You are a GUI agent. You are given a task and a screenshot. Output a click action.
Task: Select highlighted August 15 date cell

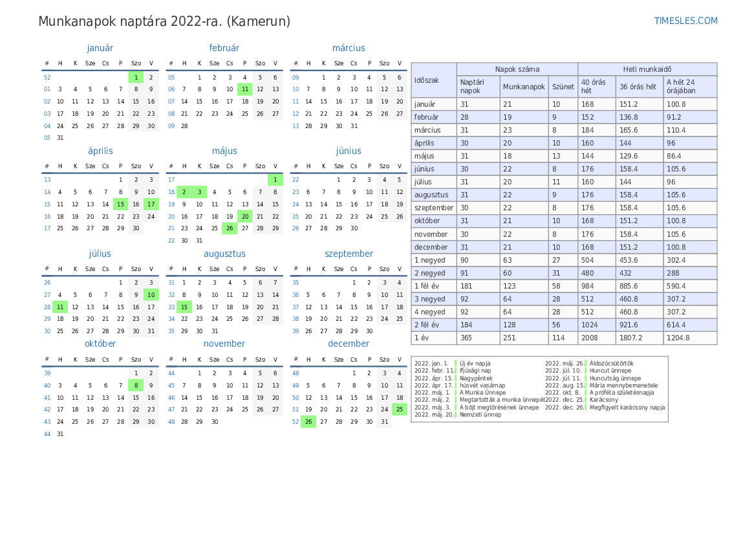184,307
